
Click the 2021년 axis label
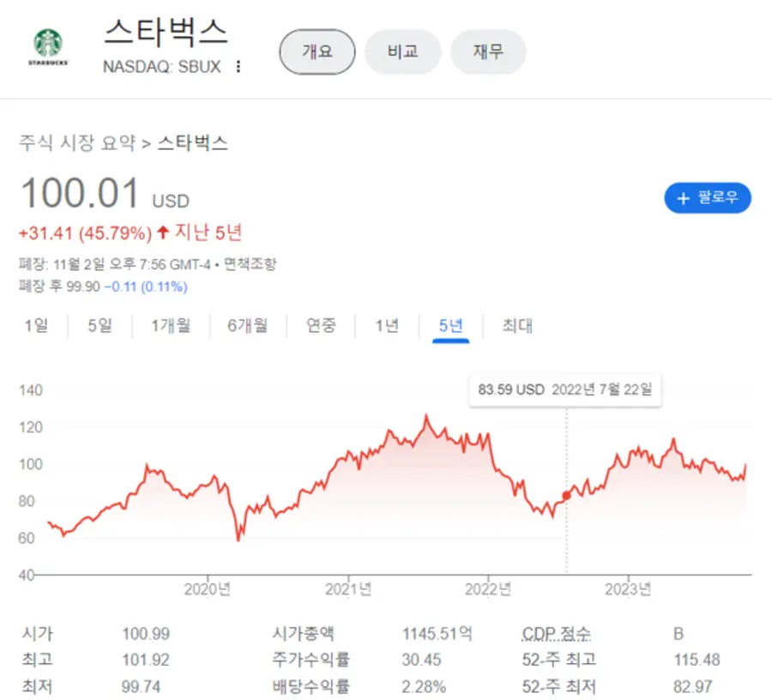(348, 589)
